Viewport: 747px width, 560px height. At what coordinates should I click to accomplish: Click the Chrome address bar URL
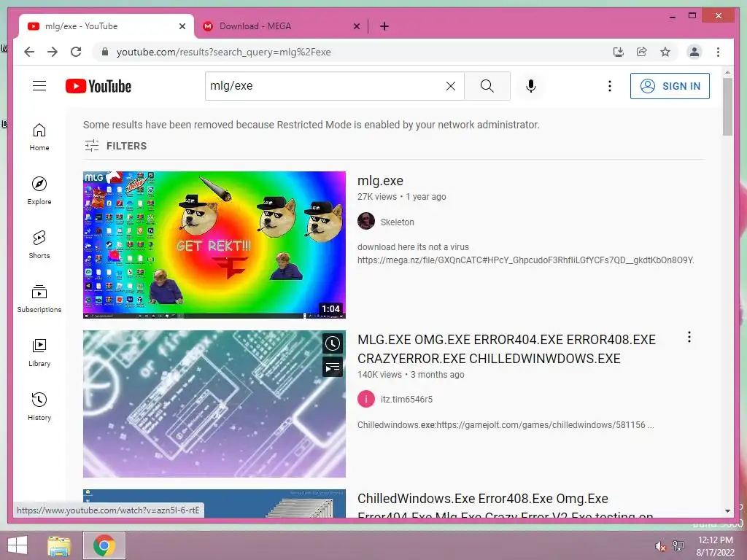223,52
